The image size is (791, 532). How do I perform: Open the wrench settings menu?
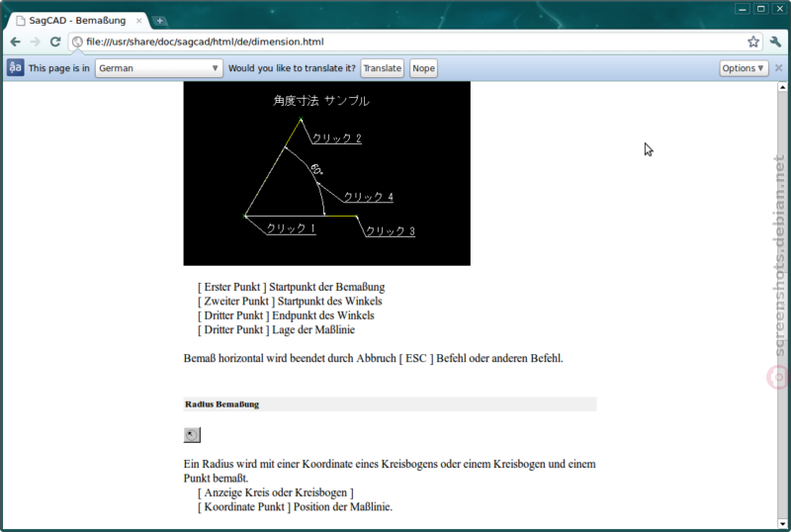click(x=775, y=42)
